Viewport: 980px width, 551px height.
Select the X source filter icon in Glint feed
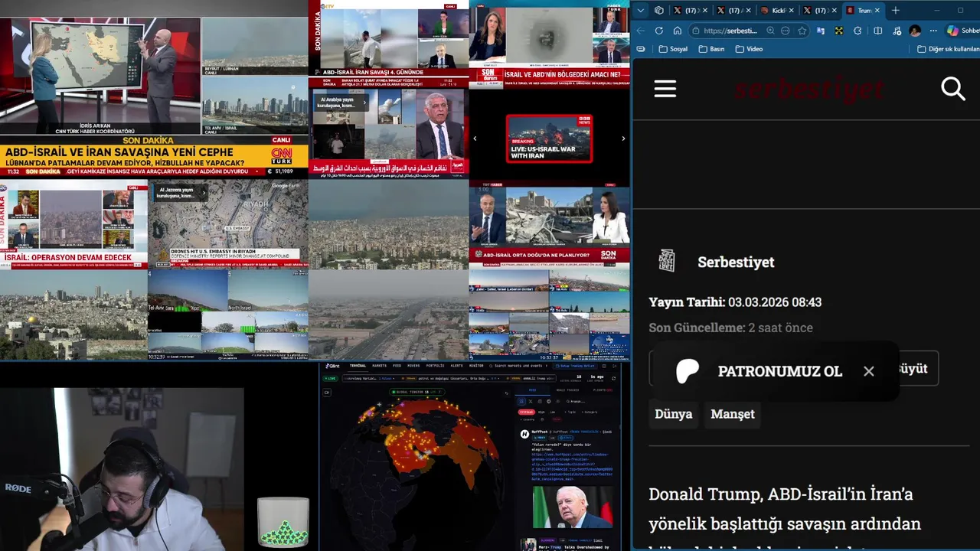pyautogui.click(x=531, y=401)
